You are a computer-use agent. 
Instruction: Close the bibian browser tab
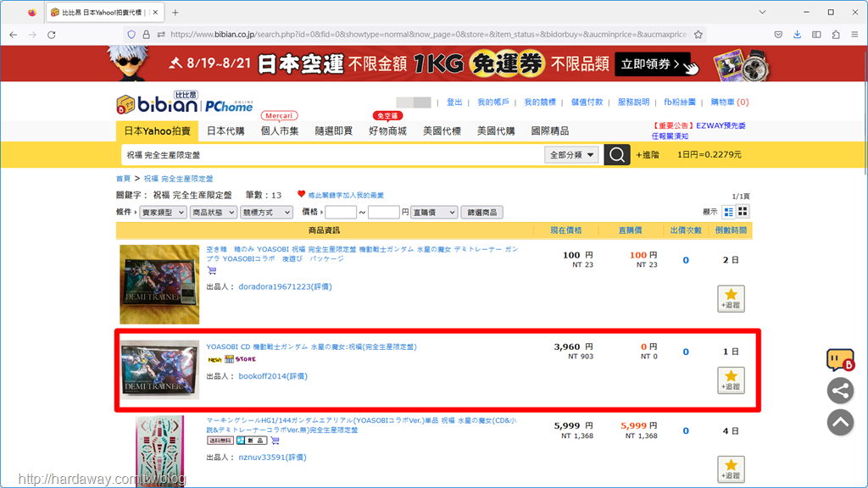155,12
